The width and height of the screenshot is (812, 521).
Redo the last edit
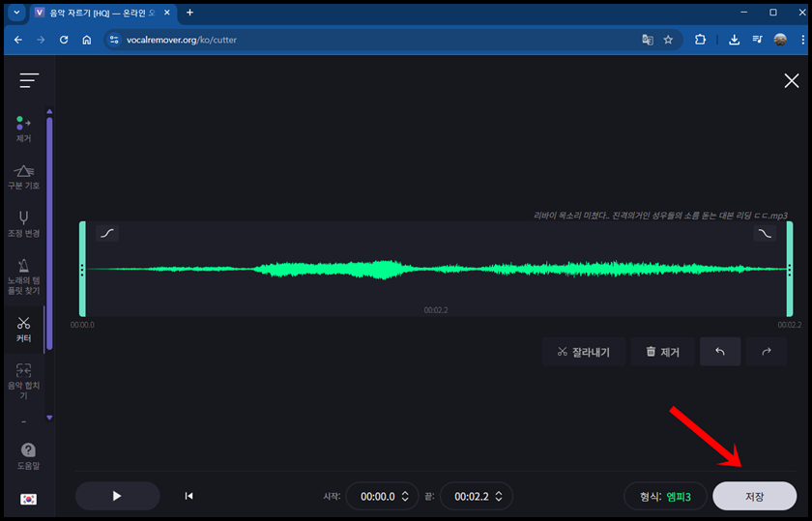coord(766,352)
